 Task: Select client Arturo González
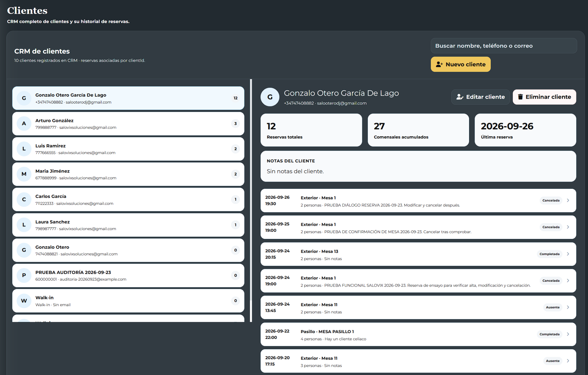point(128,124)
